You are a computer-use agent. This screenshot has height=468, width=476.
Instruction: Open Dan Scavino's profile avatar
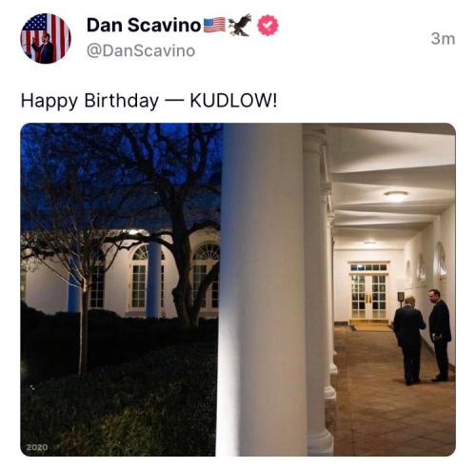pyautogui.click(x=46, y=38)
